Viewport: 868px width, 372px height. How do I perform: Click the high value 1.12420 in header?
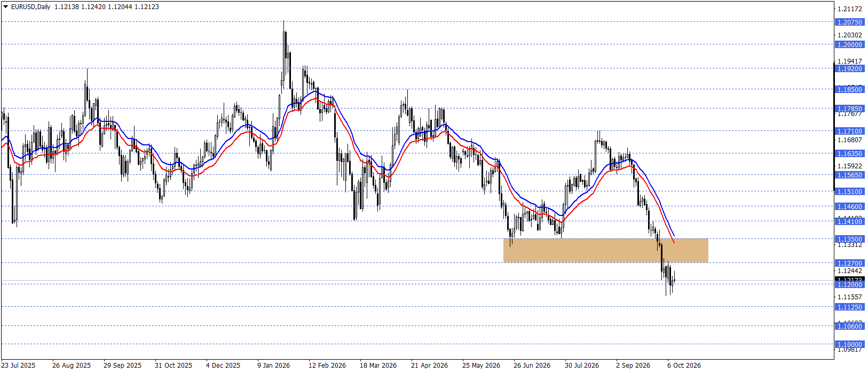pyautogui.click(x=93, y=7)
